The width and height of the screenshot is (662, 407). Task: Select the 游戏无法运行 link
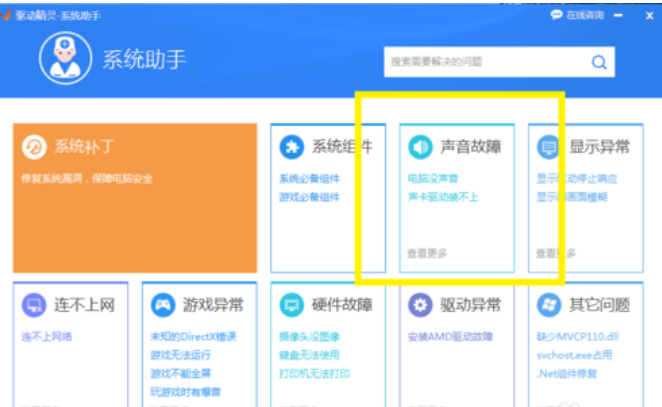[x=180, y=355]
